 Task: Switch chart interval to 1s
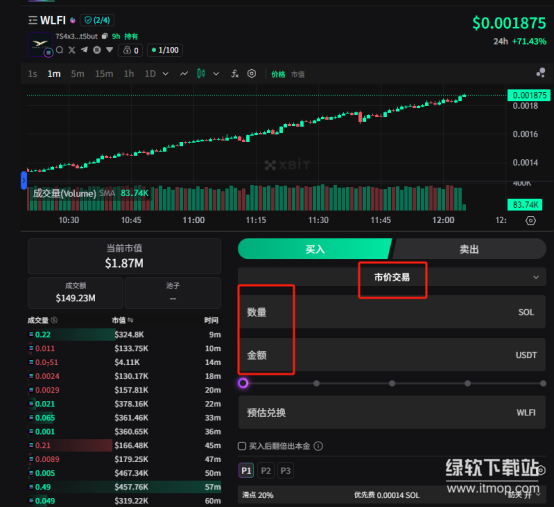coord(33,74)
